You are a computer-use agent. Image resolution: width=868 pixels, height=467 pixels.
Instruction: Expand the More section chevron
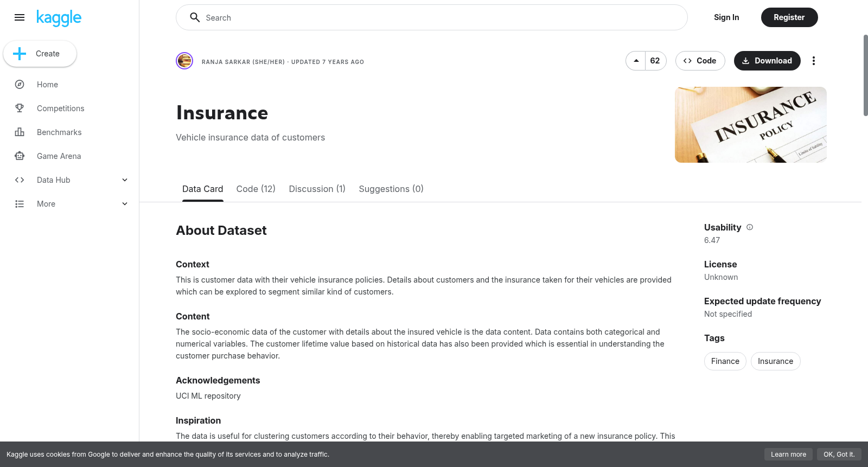(x=125, y=204)
